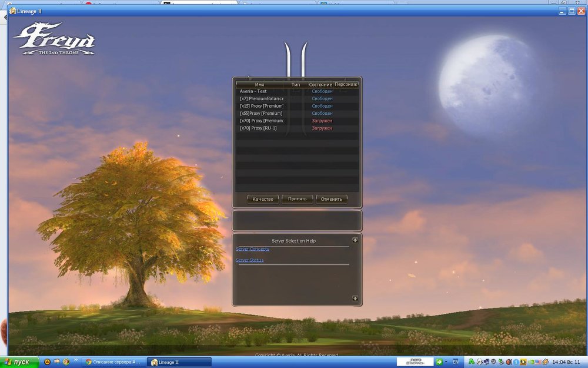Open the Windows пуск start button

click(19, 362)
